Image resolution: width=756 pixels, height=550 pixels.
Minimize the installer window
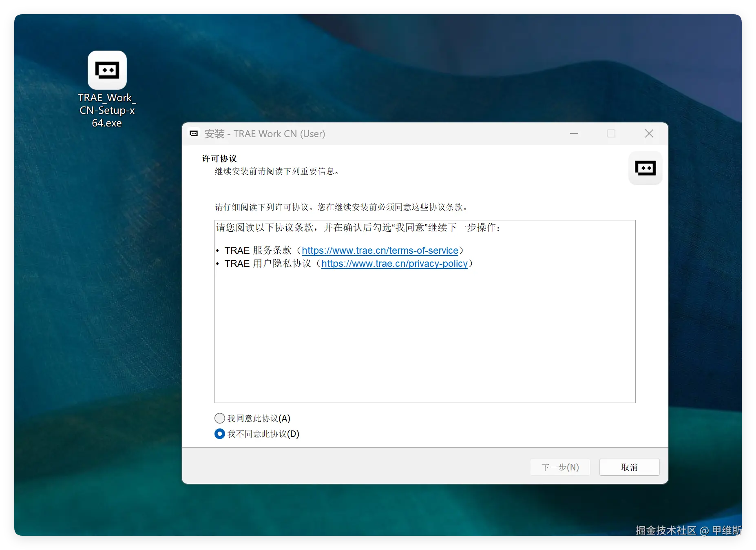(x=574, y=133)
